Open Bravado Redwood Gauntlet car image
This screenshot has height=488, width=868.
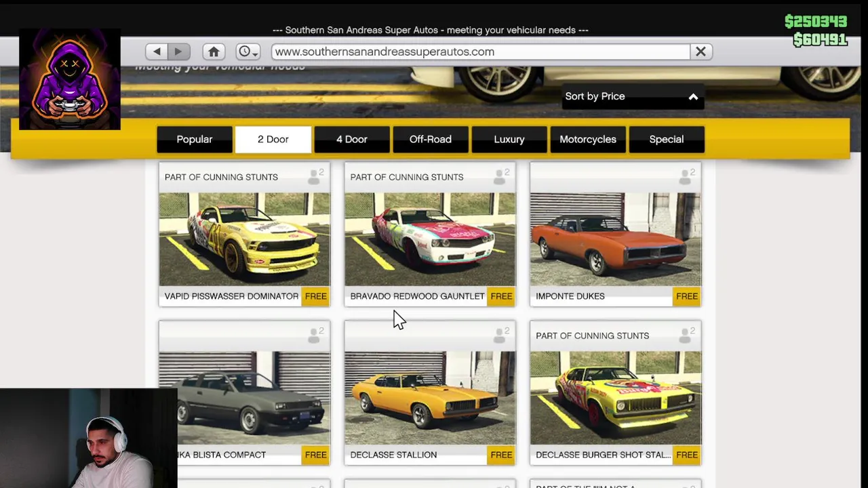[430, 239]
